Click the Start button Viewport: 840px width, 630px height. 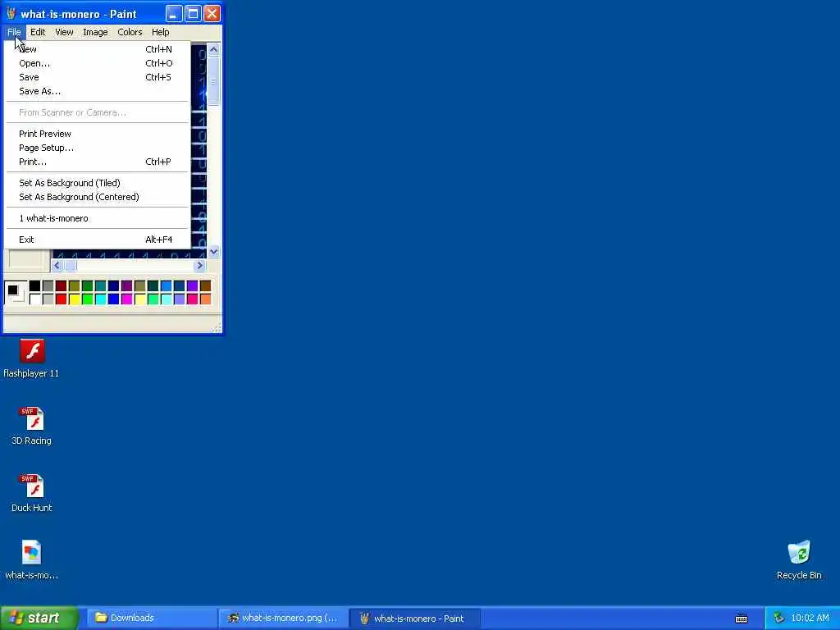coord(39,619)
